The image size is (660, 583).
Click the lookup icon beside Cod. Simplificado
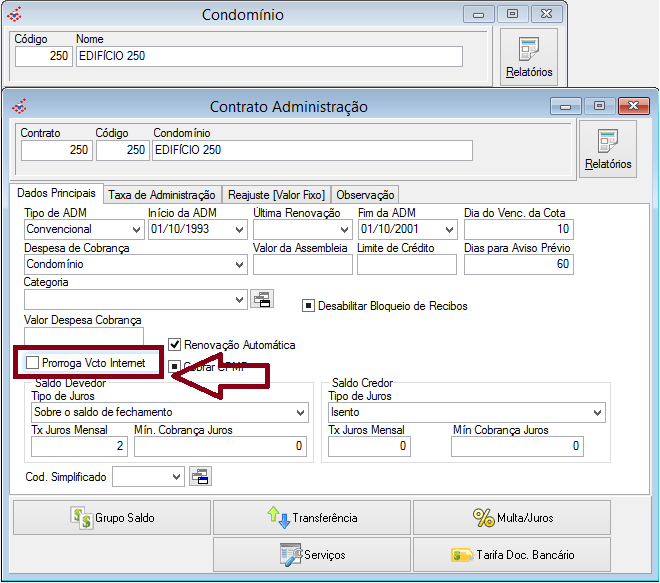click(199, 477)
